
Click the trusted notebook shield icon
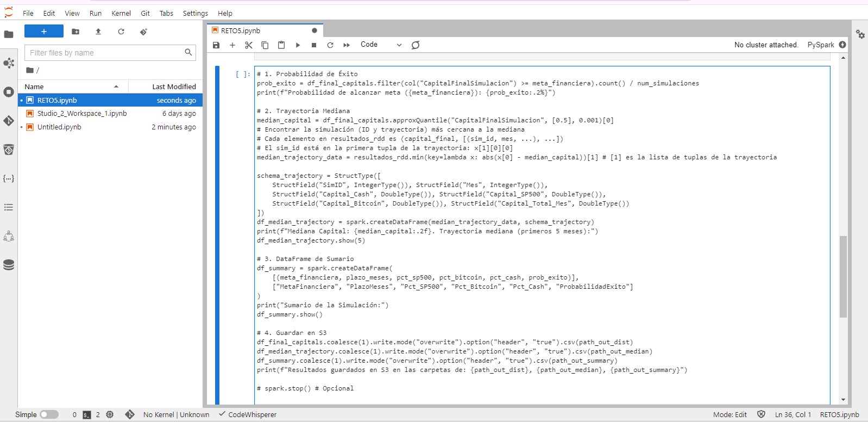[x=761, y=414]
